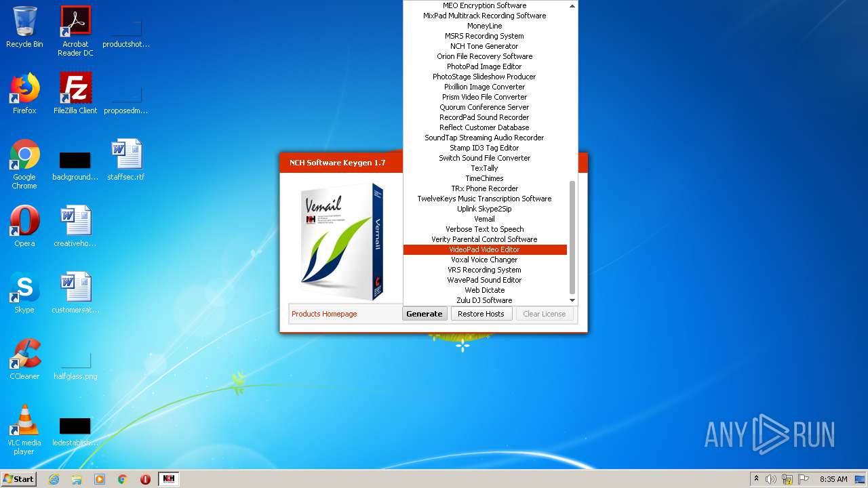Open Firefox desktop shortcut
Image resolution: width=868 pixels, height=488 pixels.
pos(24,94)
